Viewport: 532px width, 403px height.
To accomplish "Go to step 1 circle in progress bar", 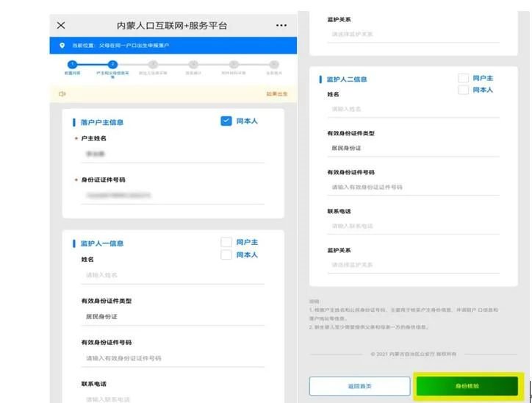I will click(72, 65).
